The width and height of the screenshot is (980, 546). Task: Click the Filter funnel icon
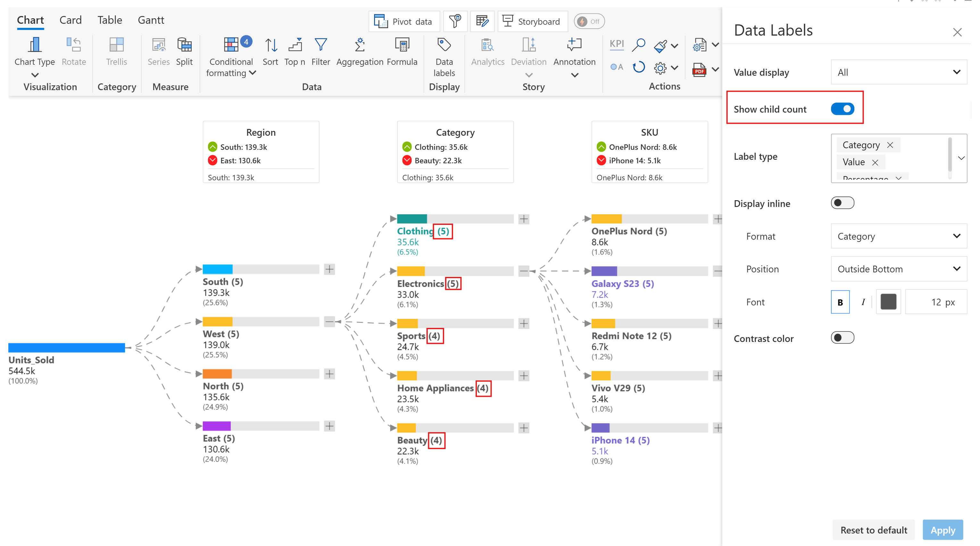coord(320,45)
